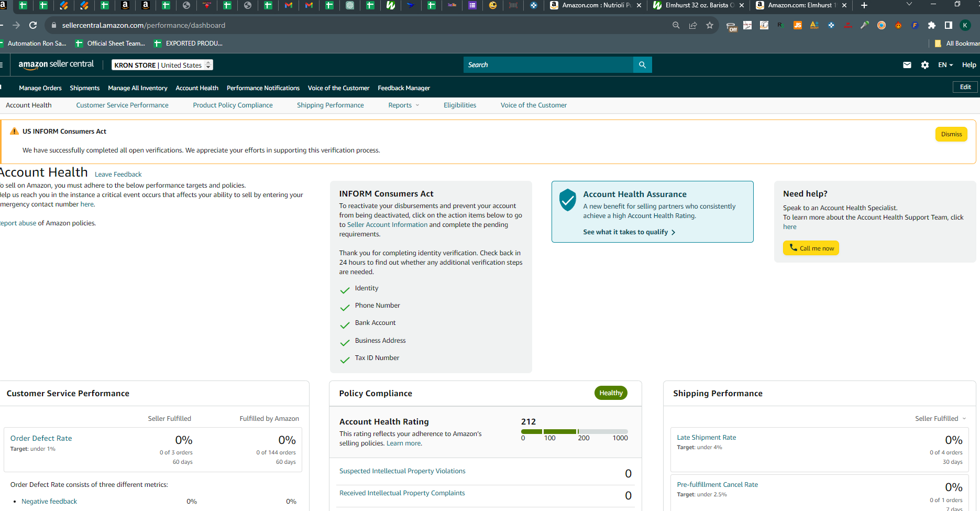Viewport: 980px width, 511px height.
Task: Click the Call me now button
Action: tap(811, 248)
